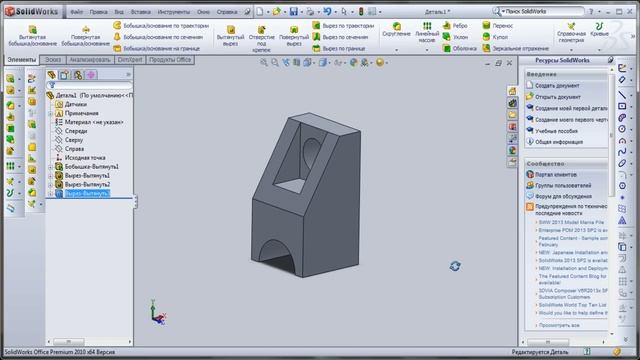
Task: Switch to the DimXpert tab
Action: point(130,60)
